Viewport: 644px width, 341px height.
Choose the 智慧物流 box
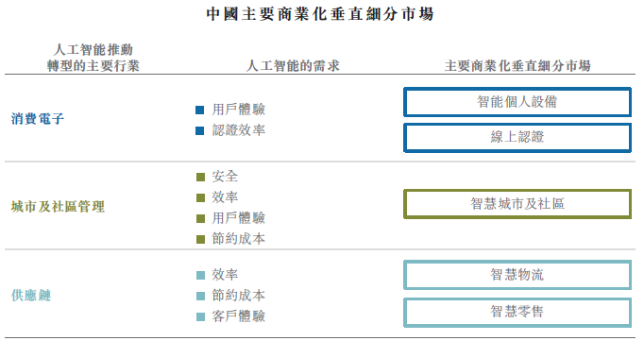click(517, 275)
